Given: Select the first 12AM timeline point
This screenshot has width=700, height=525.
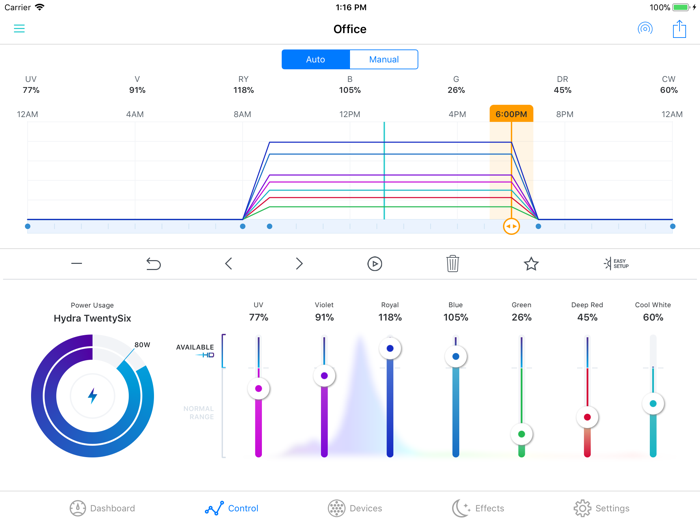Looking at the screenshot, I should [28, 226].
